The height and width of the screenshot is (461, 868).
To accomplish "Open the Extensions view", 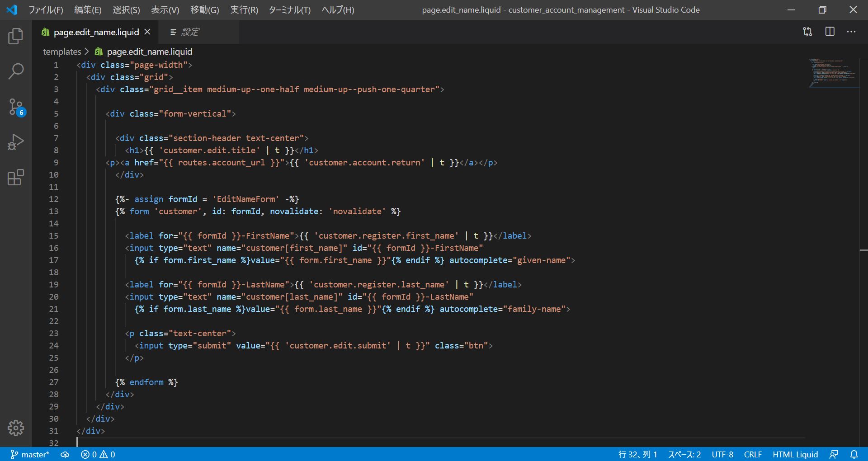I will coord(16,178).
